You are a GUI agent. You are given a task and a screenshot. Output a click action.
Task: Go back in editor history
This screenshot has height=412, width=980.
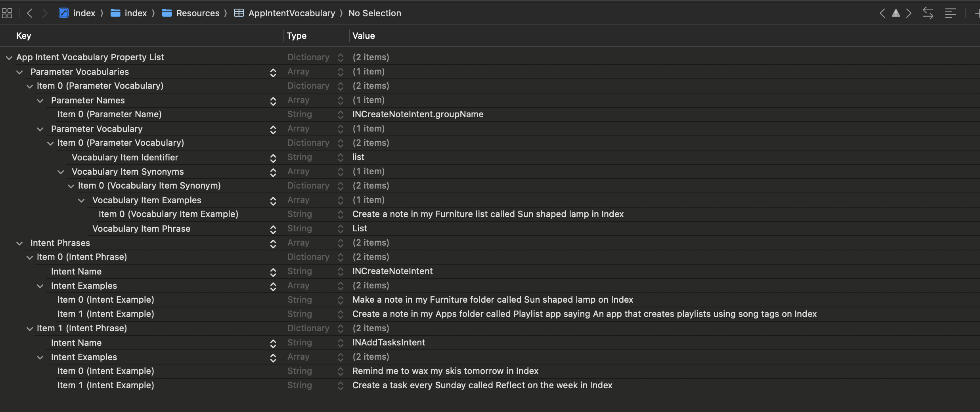30,13
